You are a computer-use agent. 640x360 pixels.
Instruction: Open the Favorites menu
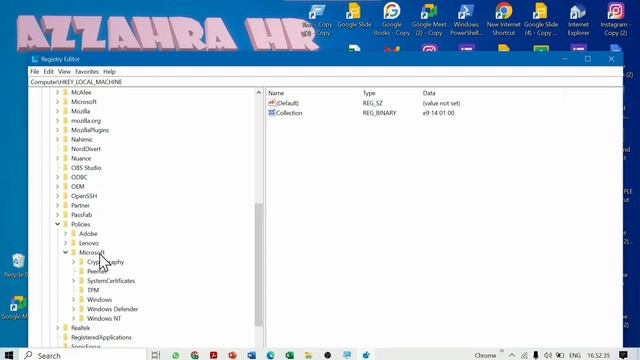tap(87, 71)
